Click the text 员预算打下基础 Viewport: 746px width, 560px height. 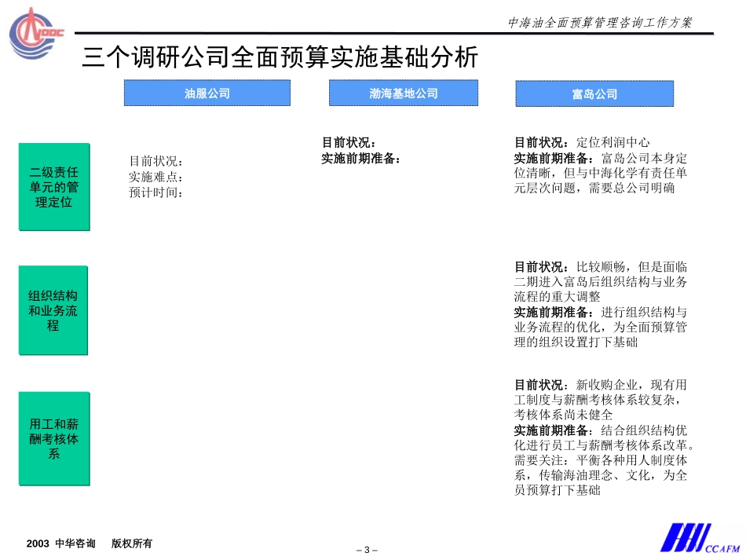[x=557, y=490]
